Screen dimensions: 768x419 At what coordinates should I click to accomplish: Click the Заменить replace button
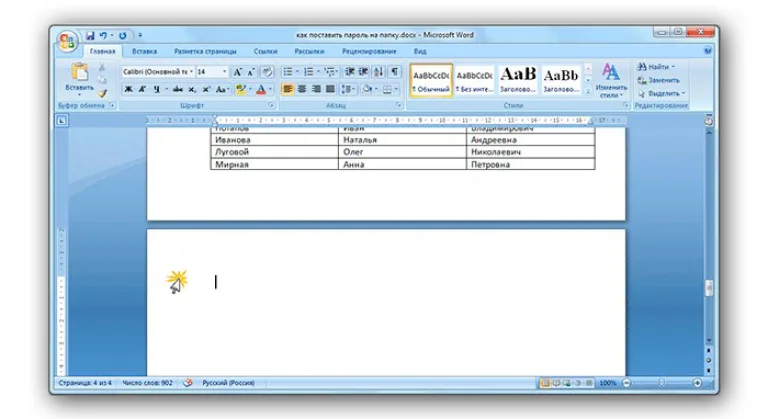point(659,80)
